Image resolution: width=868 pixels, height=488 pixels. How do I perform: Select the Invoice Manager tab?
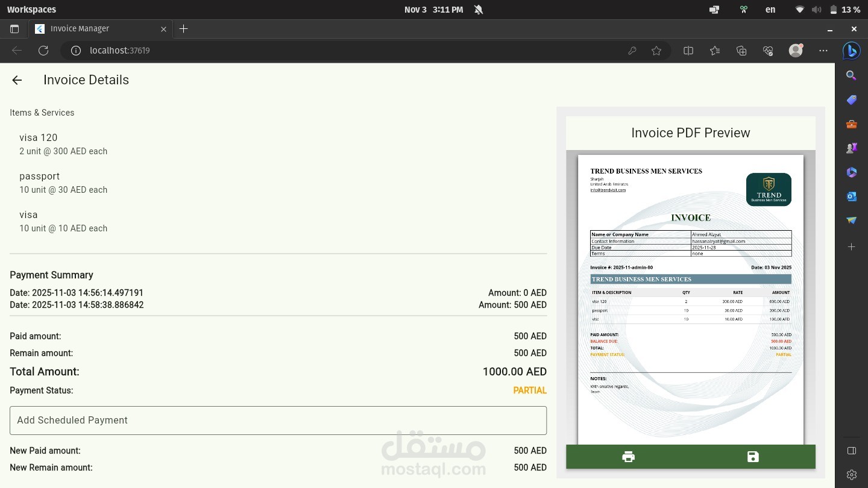pos(101,29)
